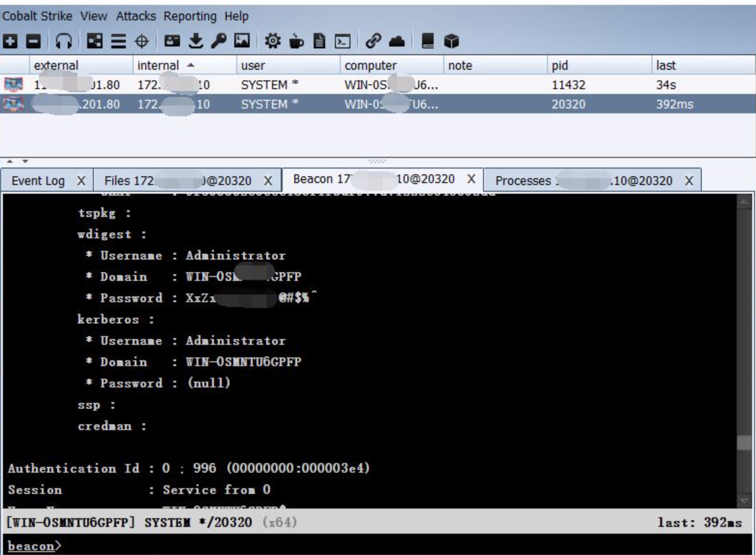The width and height of the screenshot is (756, 555).
Task: Click SYSTEM * user in 20320 row
Action: [x=270, y=104]
